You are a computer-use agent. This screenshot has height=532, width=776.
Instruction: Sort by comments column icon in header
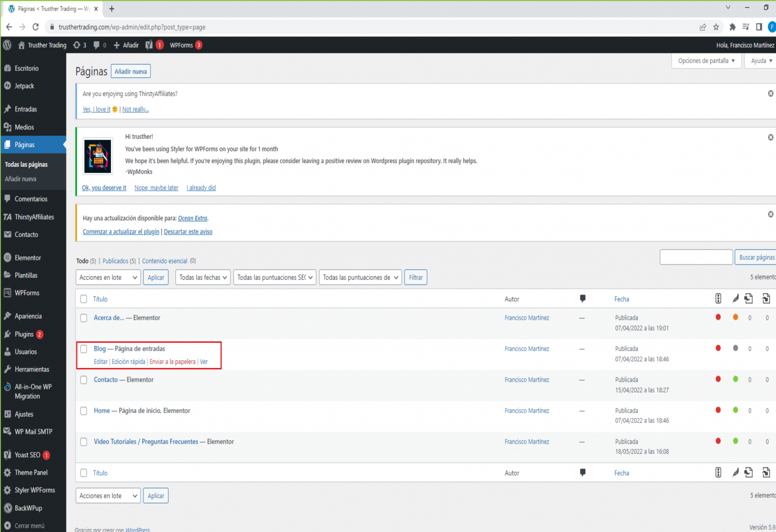click(583, 299)
